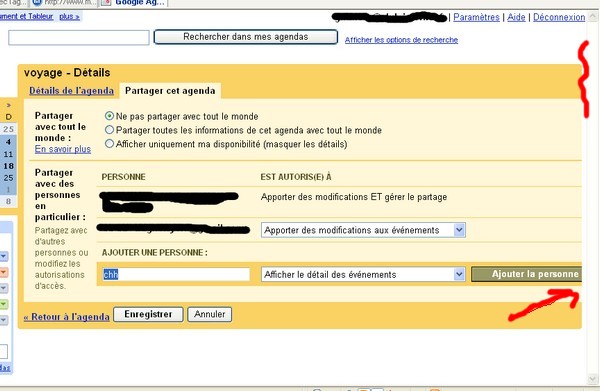Viewport: 600px width, 391px height.
Task: Select 'Ne pas partager avec tout le monde'
Action: (x=109, y=116)
